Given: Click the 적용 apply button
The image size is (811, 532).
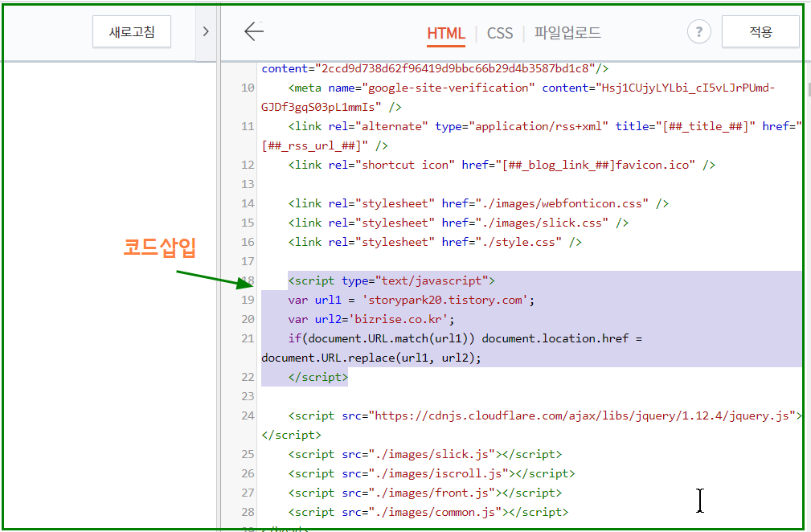Looking at the screenshot, I should (x=760, y=32).
